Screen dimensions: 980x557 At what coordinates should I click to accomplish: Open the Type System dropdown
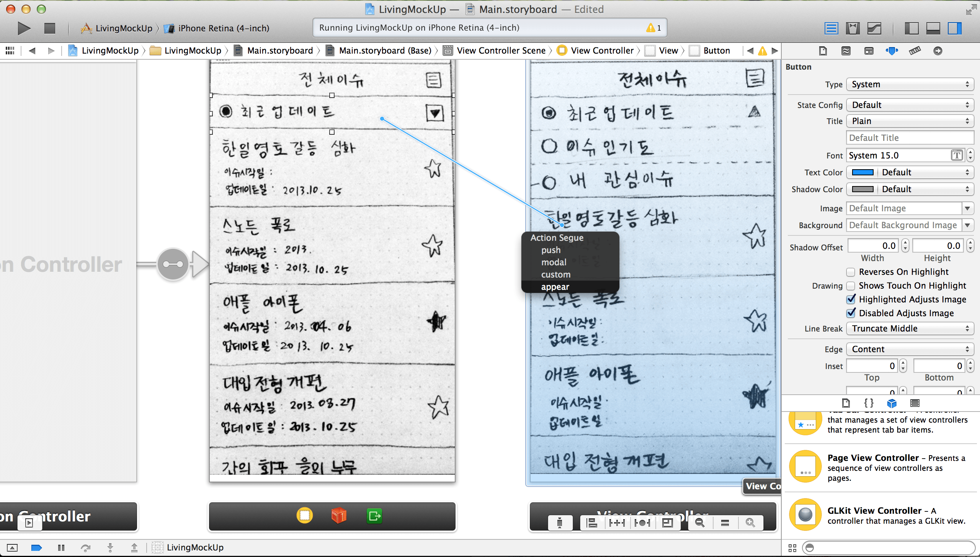tap(910, 84)
